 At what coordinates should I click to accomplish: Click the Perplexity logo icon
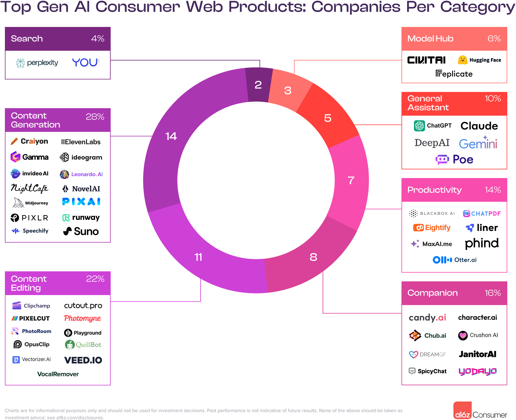click(20, 63)
